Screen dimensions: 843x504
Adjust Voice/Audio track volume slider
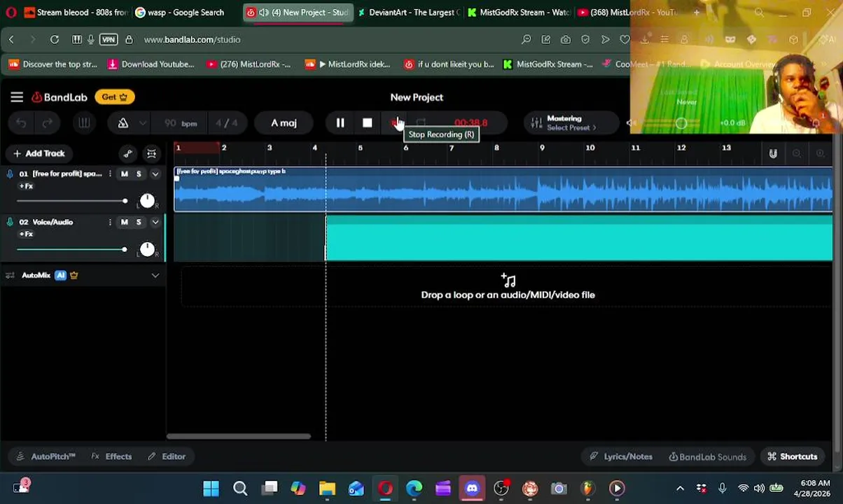click(x=71, y=250)
